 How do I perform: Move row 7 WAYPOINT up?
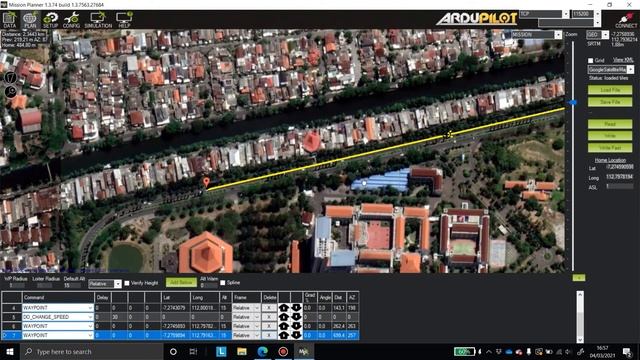click(x=284, y=335)
